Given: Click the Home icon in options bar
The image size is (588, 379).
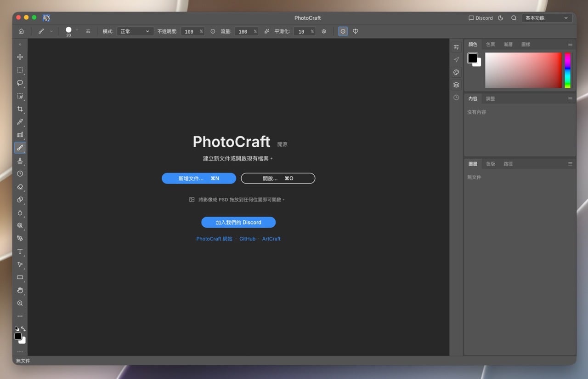Looking at the screenshot, I should coord(21,31).
